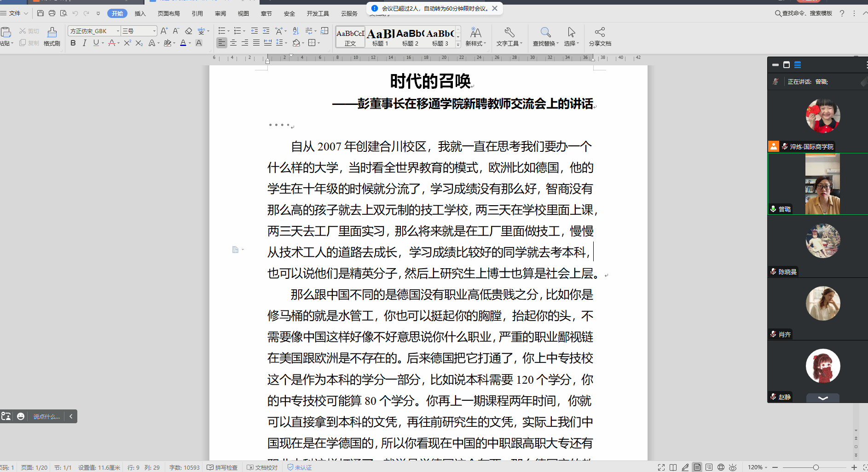Toggle bold formatting
868x472 pixels.
click(73, 43)
